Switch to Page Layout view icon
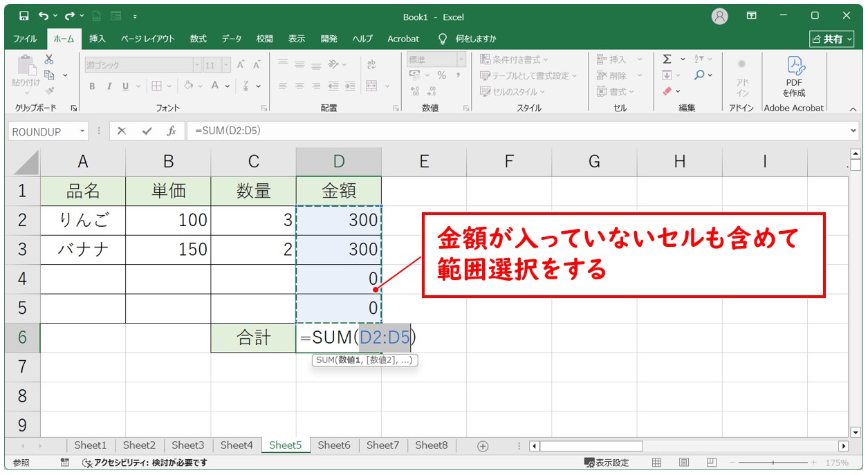The image size is (868, 475). coord(683,463)
